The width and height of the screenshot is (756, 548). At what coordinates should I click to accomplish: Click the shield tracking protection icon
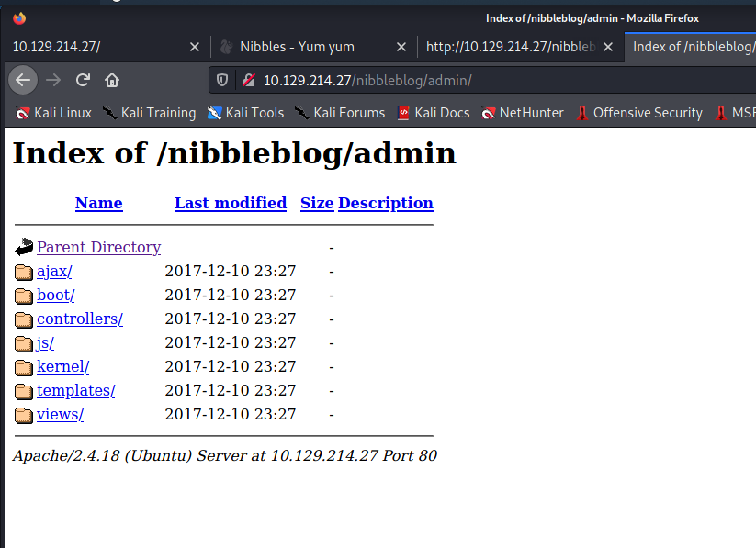click(222, 80)
